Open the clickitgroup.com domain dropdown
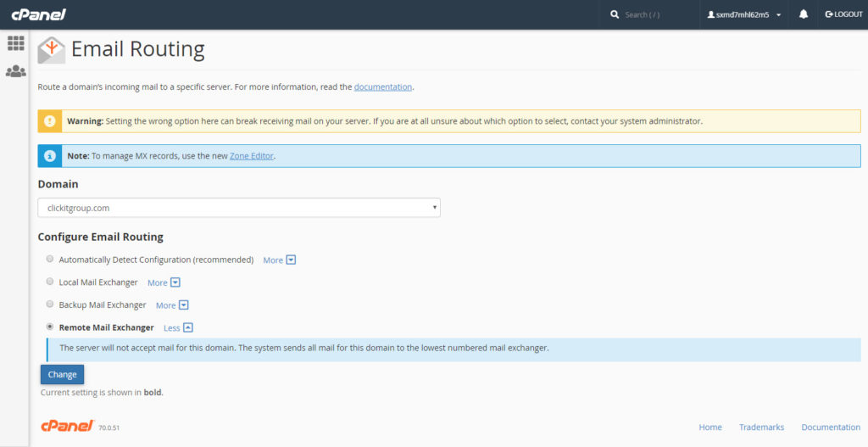This screenshot has width=868, height=447. (238, 208)
